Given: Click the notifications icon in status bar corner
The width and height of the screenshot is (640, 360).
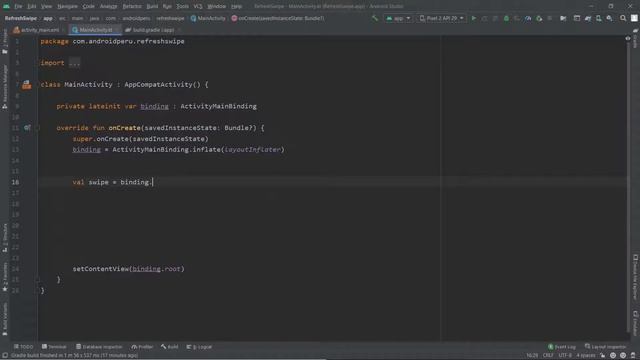Looking at the screenshot, I should click(x=633, y=356).
